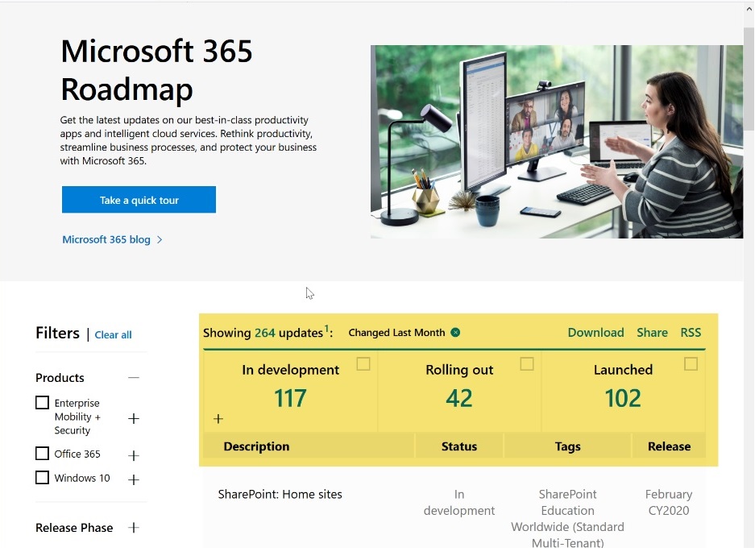
Task: Check the Launched status checkbox
Action: coord(691,364)
